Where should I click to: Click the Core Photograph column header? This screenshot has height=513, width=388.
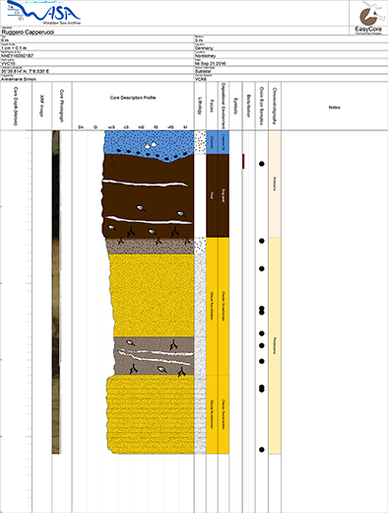(x=62, y=106)
